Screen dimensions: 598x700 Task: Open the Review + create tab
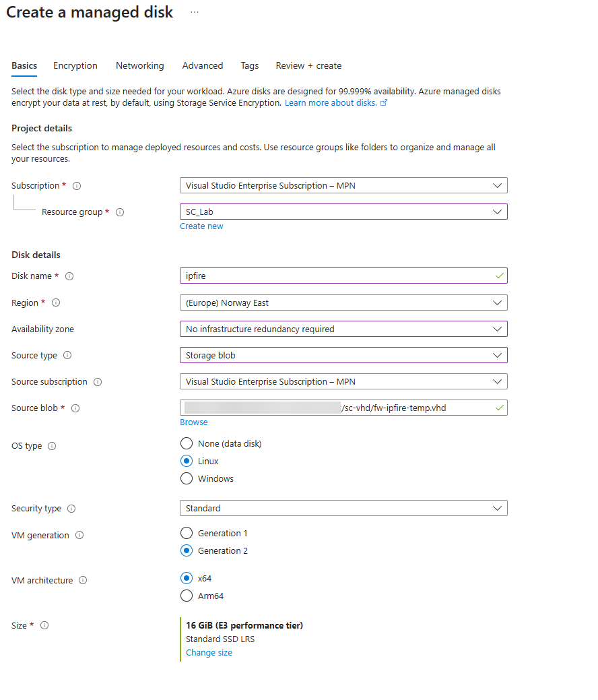coord(308,66)
